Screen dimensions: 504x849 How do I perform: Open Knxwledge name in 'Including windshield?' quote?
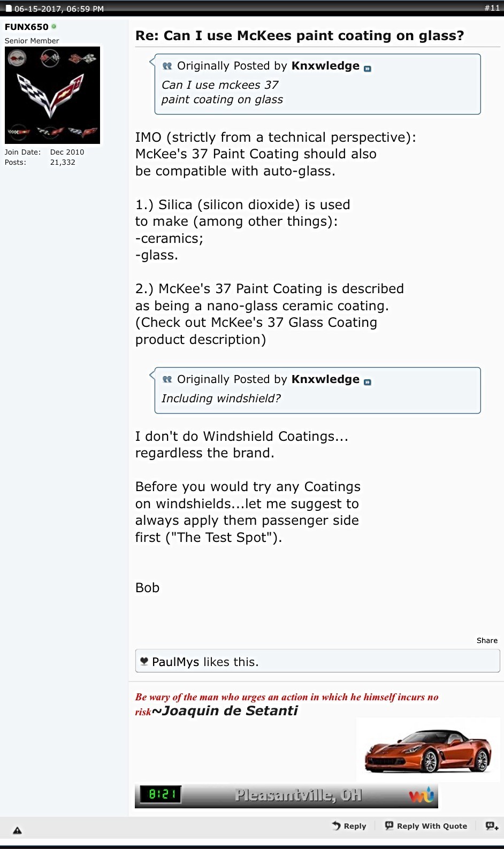pos(325,379)
